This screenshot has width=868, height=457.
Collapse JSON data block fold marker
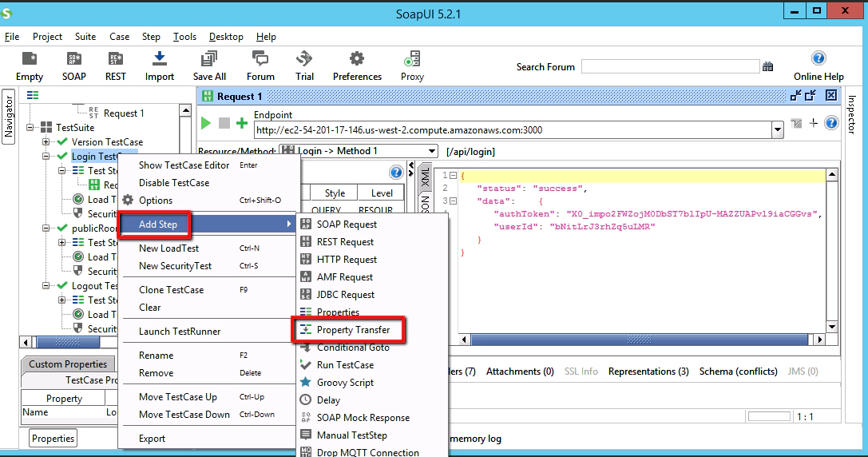(453, 201)
